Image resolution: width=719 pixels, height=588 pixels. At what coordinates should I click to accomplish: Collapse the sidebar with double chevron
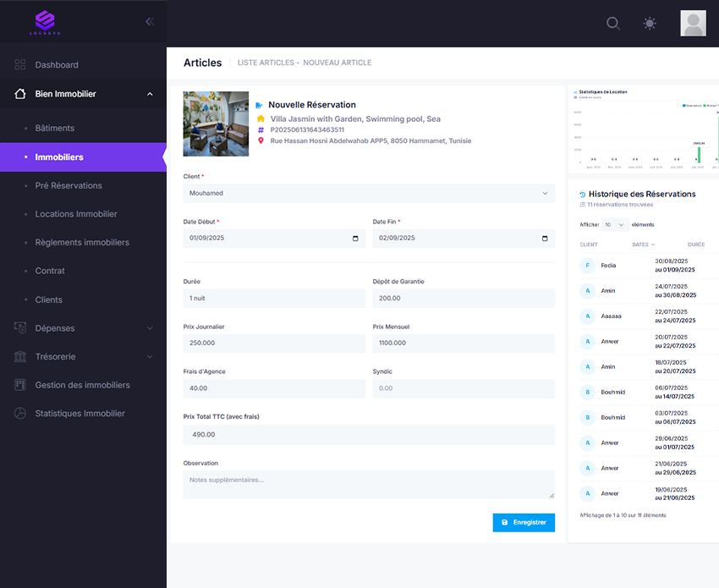click(150, 21)
